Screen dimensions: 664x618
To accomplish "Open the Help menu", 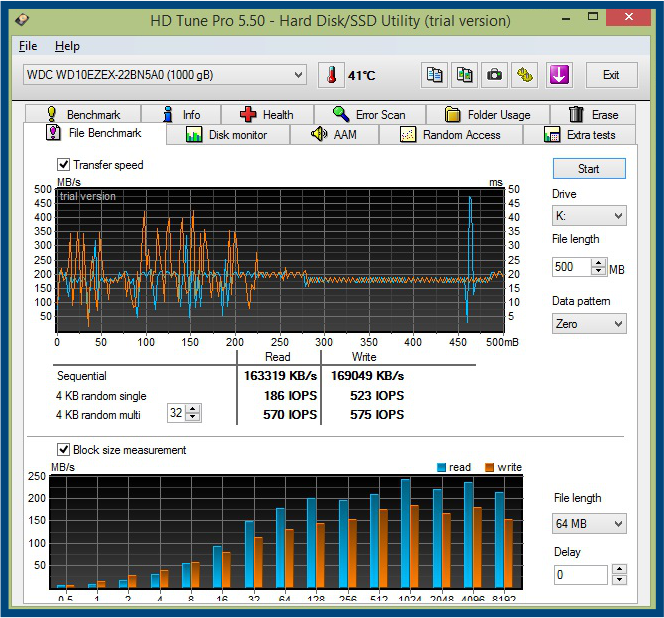I will pos(67,46).
